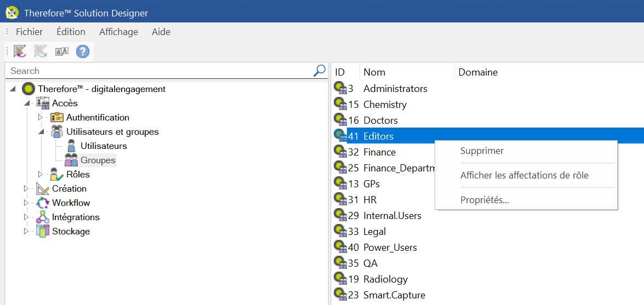Expand the Création tree node

coord(26,189)
